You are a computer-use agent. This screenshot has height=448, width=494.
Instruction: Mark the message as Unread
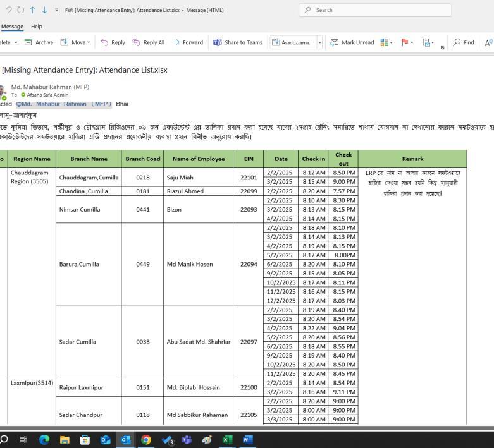coord(352,42)
